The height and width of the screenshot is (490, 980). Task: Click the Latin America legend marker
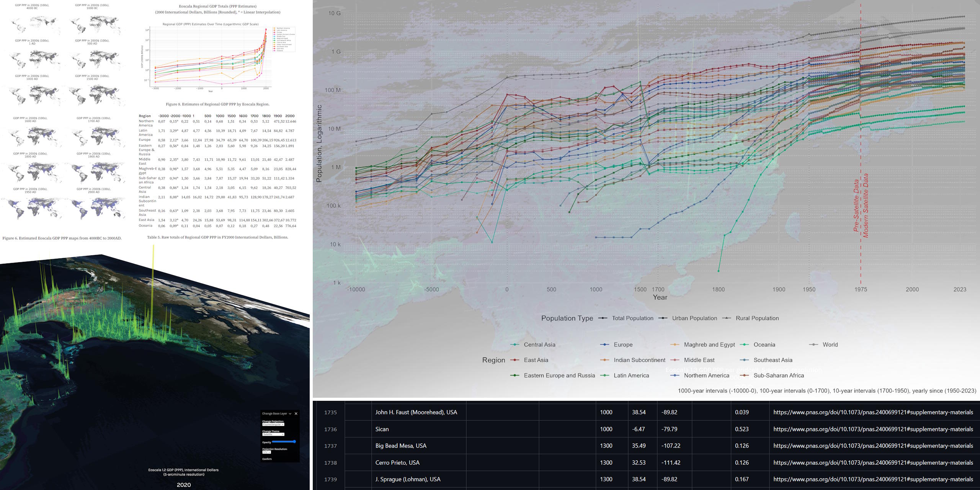(x=605, y=376)
